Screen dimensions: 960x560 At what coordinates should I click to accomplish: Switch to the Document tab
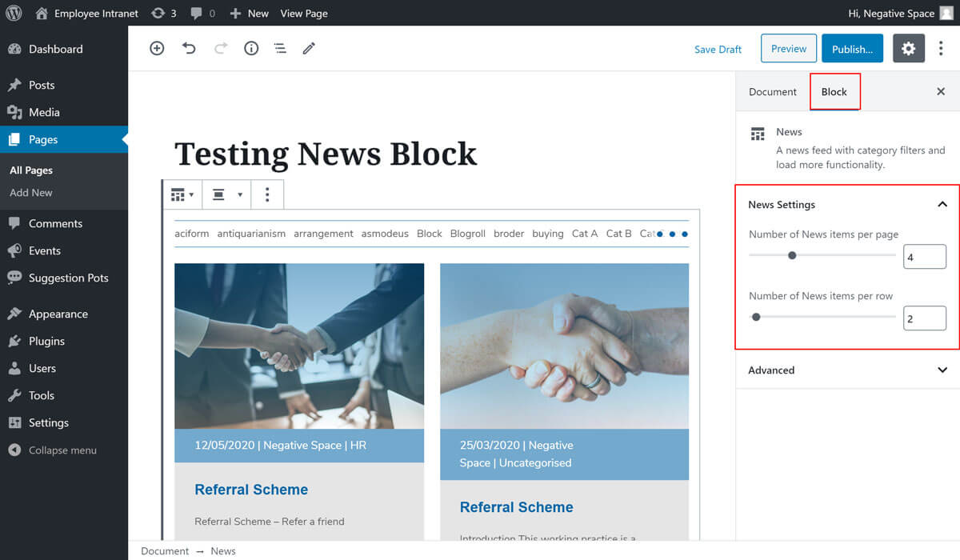(772, 92)
